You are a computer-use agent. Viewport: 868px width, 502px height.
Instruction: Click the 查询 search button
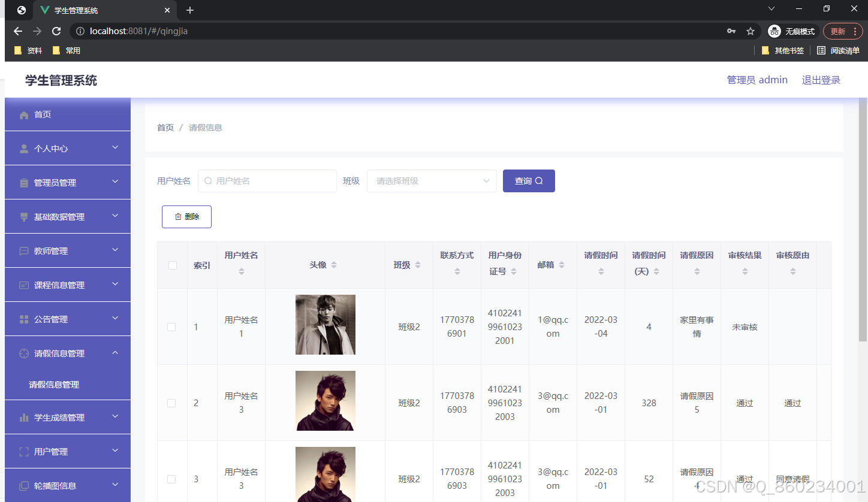pyautogui.click(x=529, y=181)
